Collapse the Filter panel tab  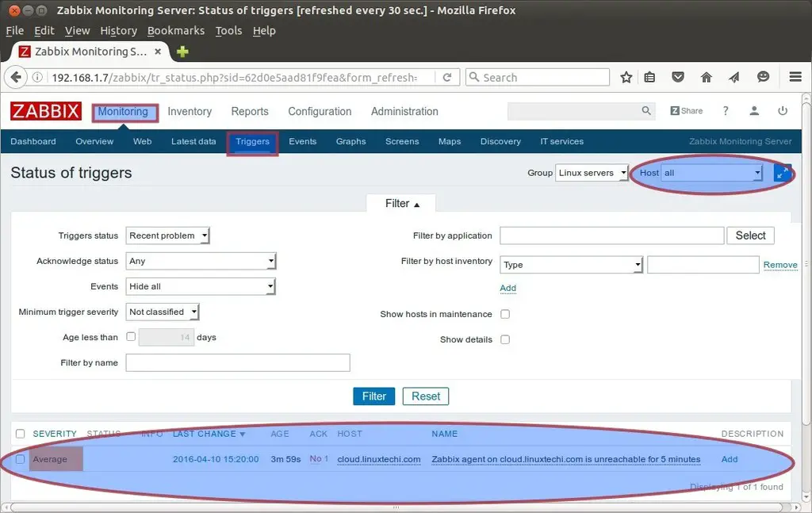coord(401,204)
